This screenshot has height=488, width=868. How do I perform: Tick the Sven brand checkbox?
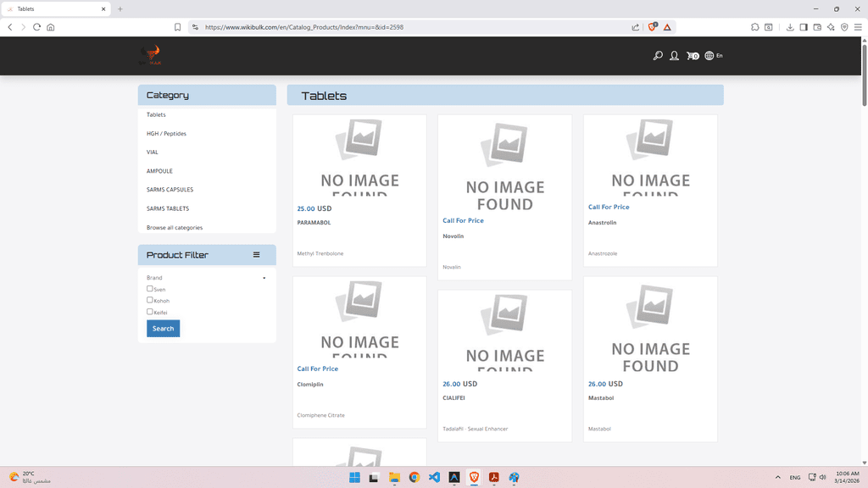tap(150, 289)
